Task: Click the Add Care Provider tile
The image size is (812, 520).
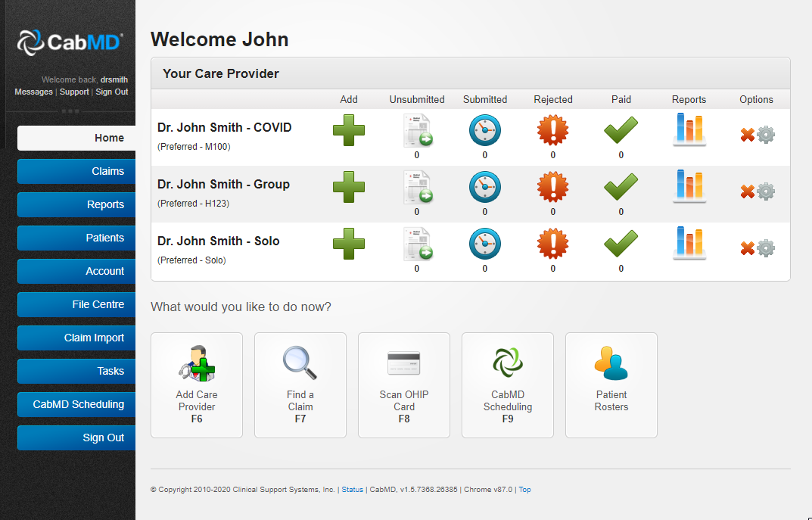Action: pyautogui.click(x=197, y=385)
